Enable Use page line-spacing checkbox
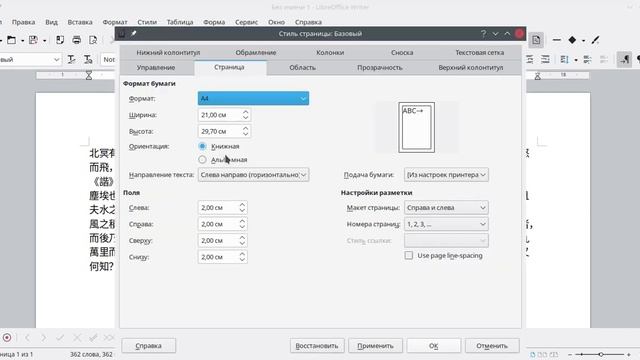 [409, 256]
